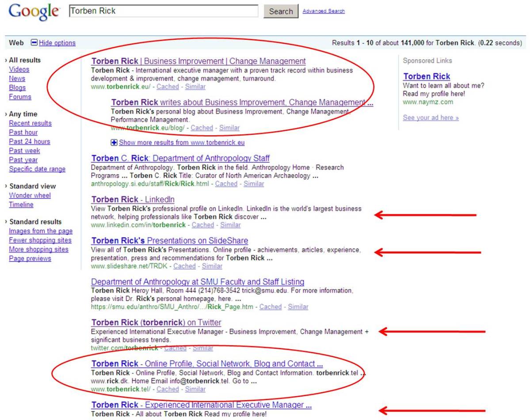The image size is (530, 420).
Task: Open Cached link for anthropology.si.edu result
Action: pos(226,183)
